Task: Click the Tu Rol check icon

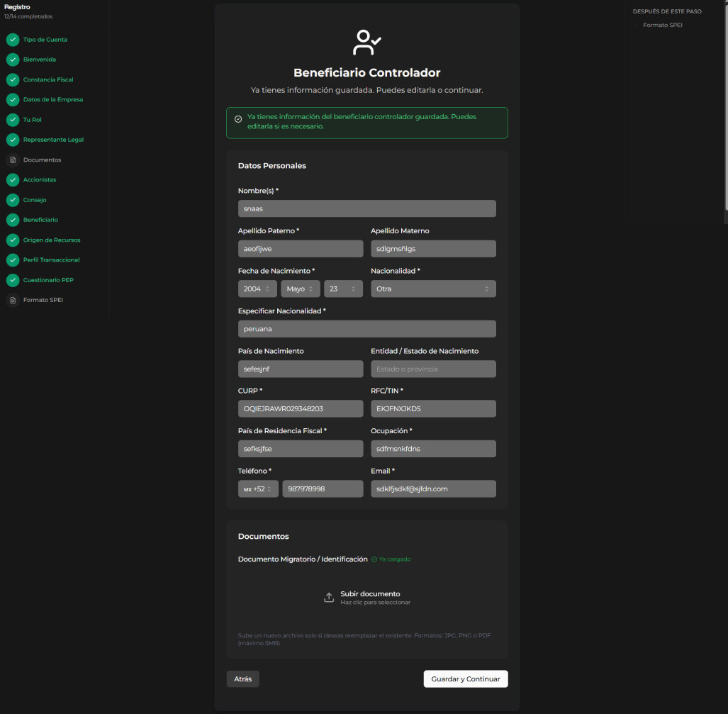Action: (13, 119)
